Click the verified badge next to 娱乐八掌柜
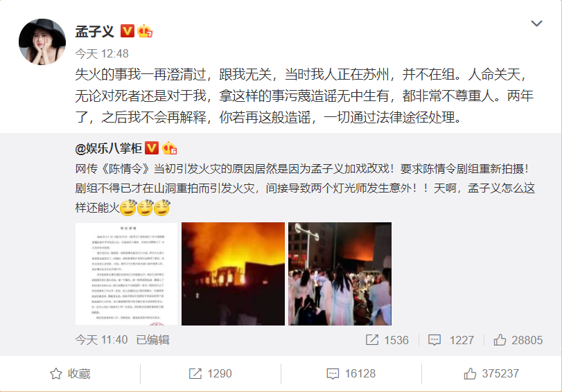The width and height of the screenshot is (562, 392). click(152, 148)
